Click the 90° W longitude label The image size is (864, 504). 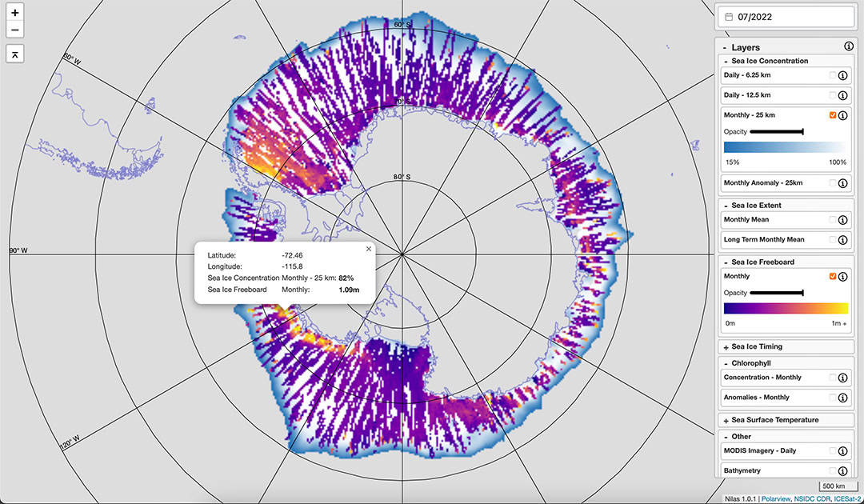click(18, 250)
